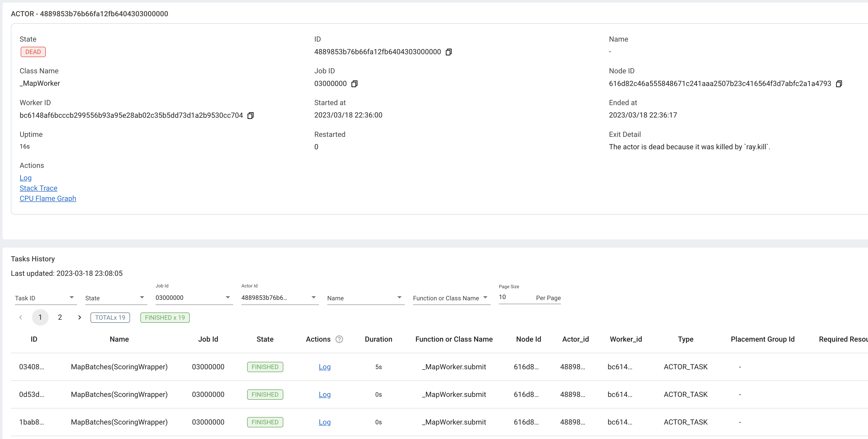Go to next tasks page arrow
Viewport: 868px width, 439px height.
click(x=80, y=317)
